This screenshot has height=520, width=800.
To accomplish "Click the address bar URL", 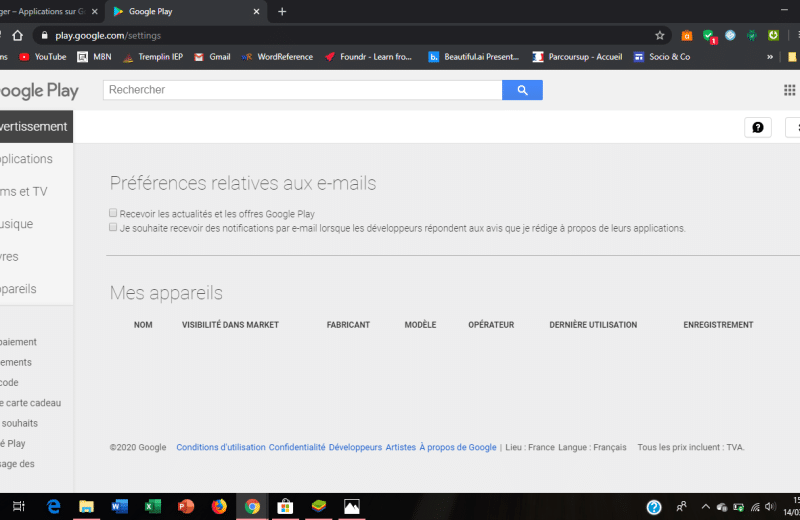I will pos(108,36).
